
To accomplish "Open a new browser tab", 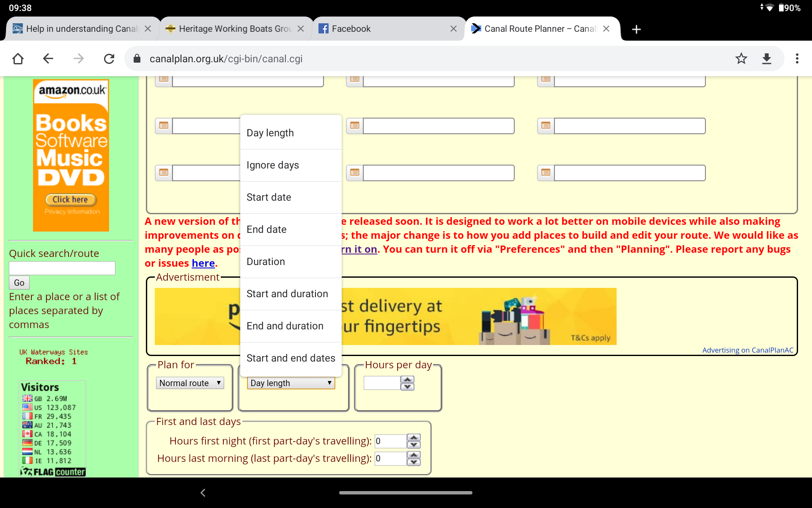I will pyautogui.click(x=636, y=29).
